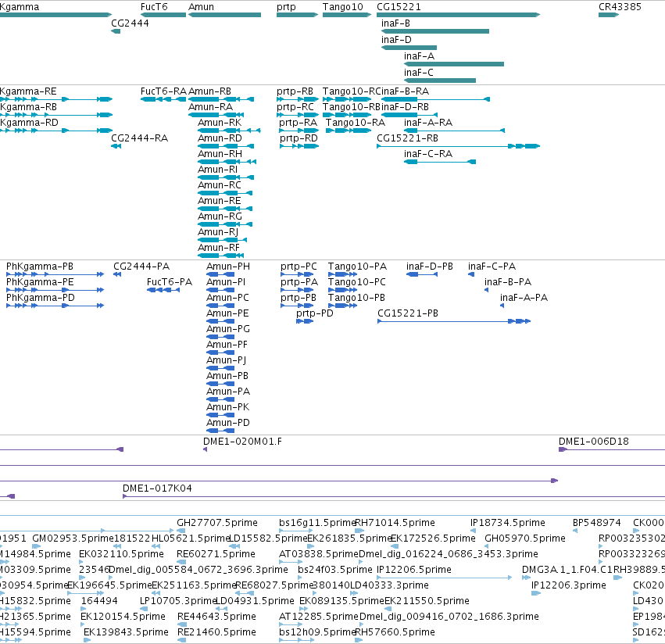
Task: Click EST EK120154.5prime label
Action: (x=123, y=617)
